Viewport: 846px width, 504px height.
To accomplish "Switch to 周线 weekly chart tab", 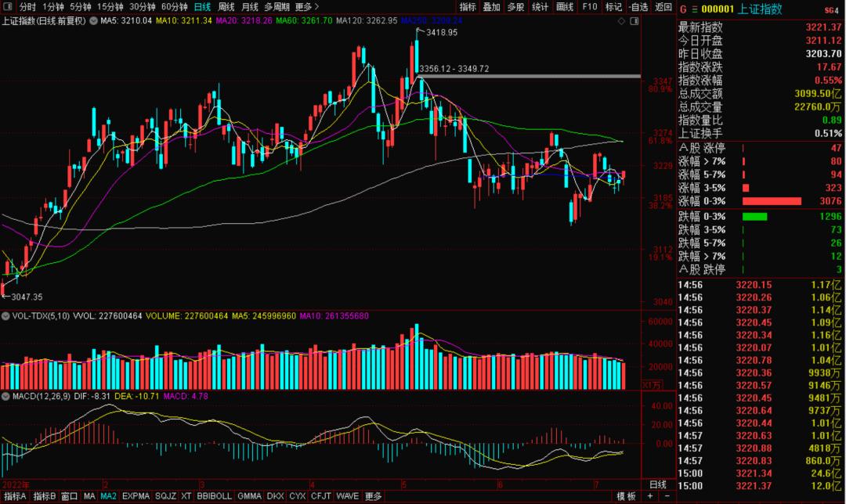I will tap(226, 6).
